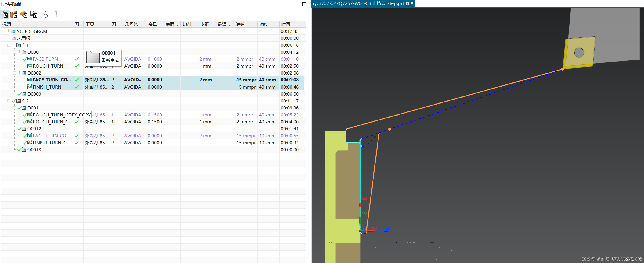644x263 pixels.
Task: Collapse the NC_PROGRAM root node
Action: 3,31
